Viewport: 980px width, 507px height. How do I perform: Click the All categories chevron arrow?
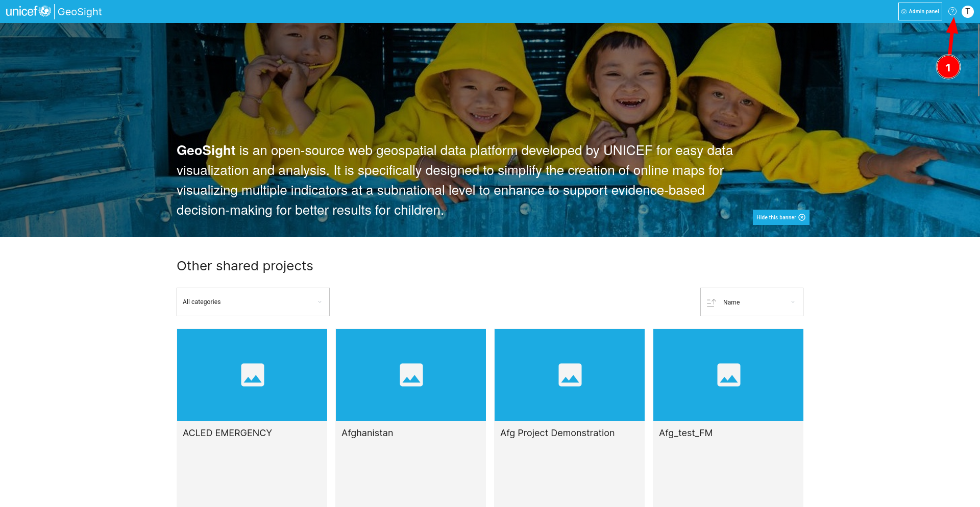point(320,302)
